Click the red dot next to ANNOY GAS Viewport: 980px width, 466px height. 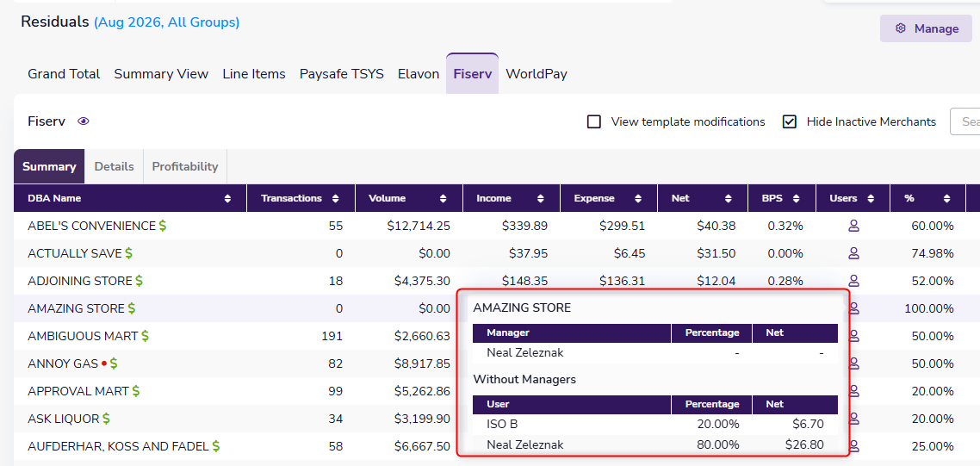click(103, 363)
